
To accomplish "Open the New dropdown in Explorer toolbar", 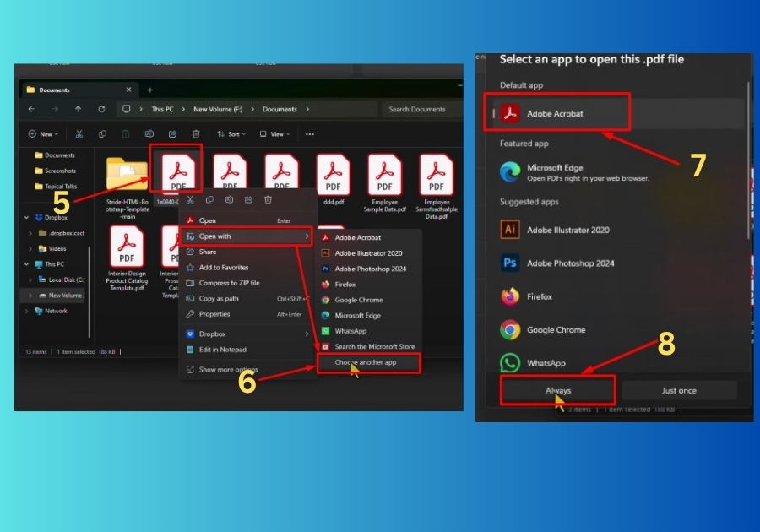I will pyautogui.click(x=44, y=134).
